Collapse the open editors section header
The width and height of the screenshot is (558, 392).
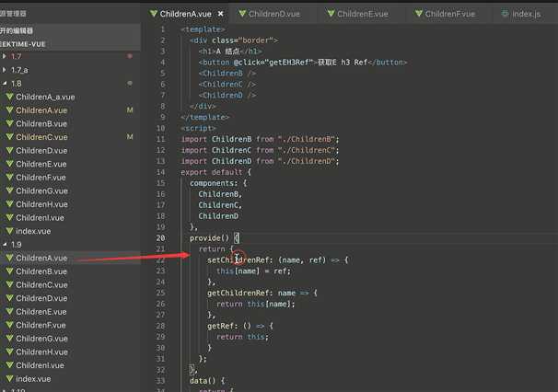click(x=70, y=31)
